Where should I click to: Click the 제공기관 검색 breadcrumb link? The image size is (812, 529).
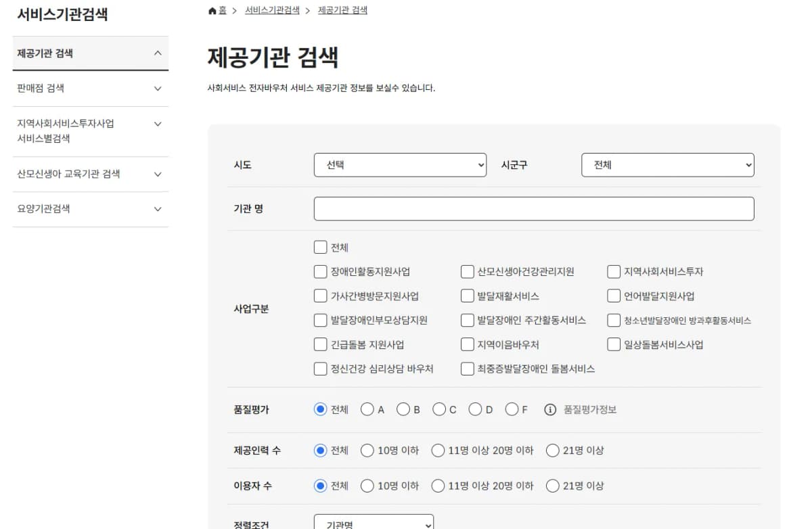342,11
